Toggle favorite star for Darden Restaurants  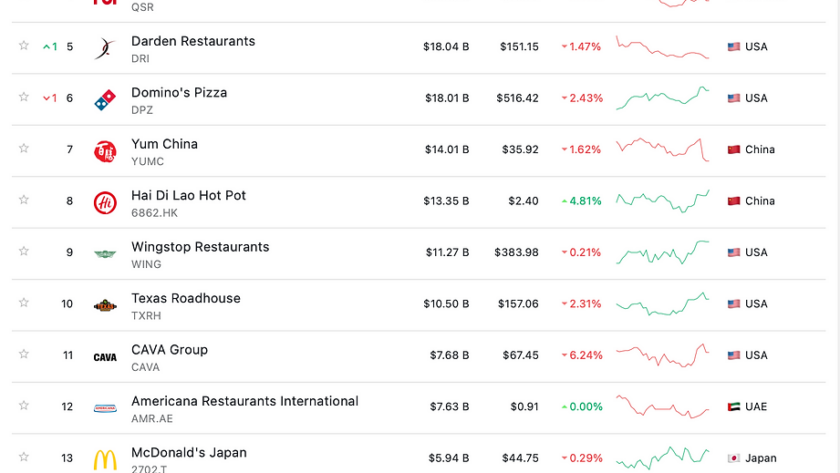click(x=24, y=46)
